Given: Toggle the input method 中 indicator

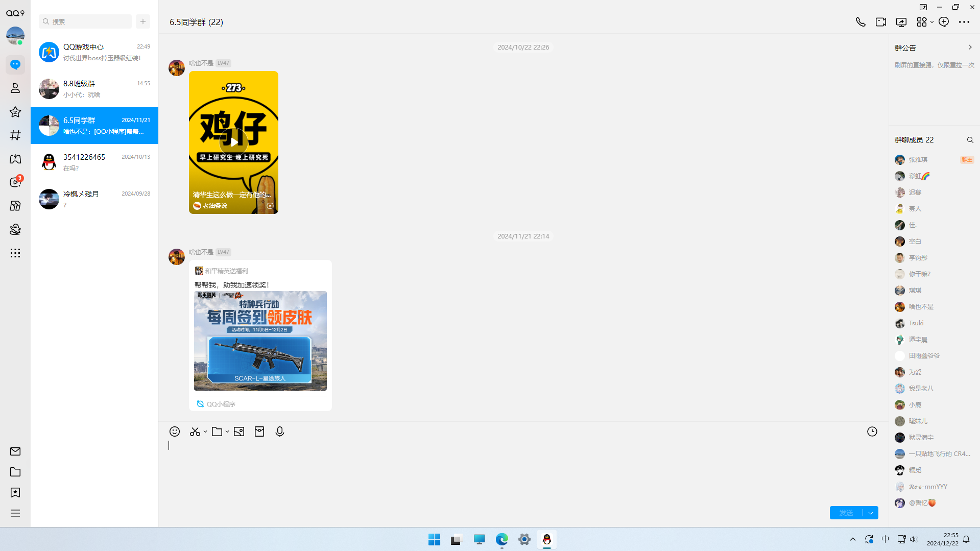Looking at the screenshot, I should click(885, 539).
